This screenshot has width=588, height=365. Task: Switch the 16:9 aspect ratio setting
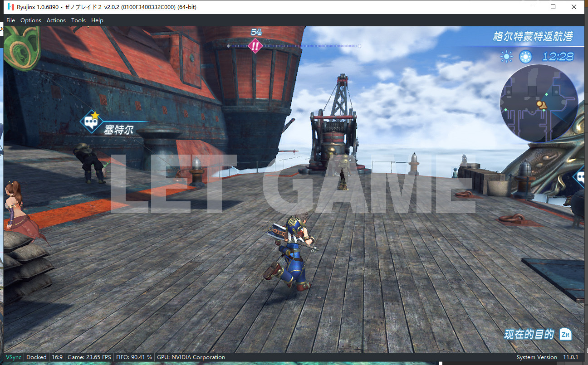57,357
